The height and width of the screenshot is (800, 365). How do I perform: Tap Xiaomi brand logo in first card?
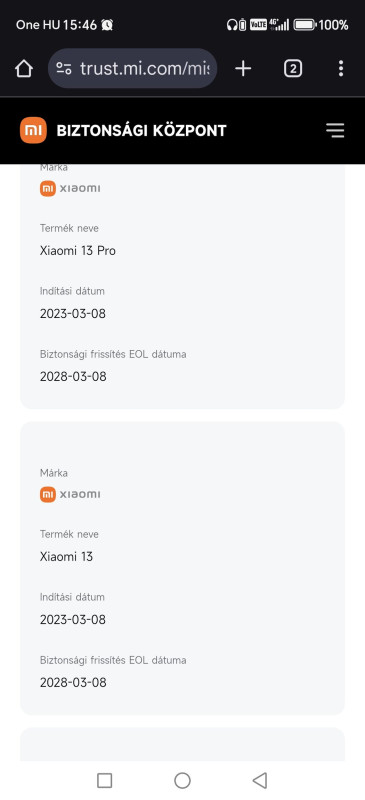point(70,188)
